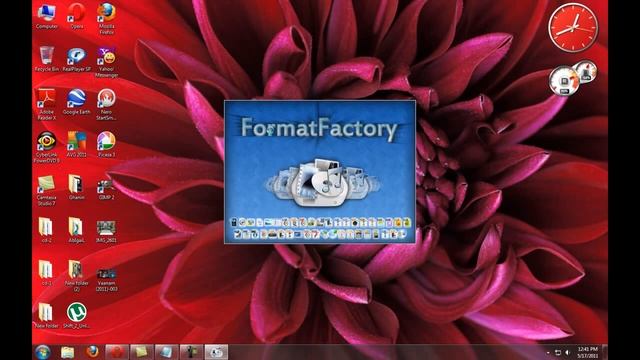
Task: Open the AVG 2011 shortcut
Action: pyautogui.click(x=76, y=144)
